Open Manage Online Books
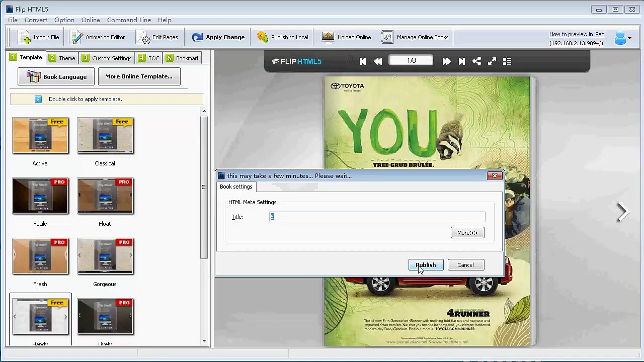Image resolution: width=644 pixels, height=362 pixels. coord(415,37)
